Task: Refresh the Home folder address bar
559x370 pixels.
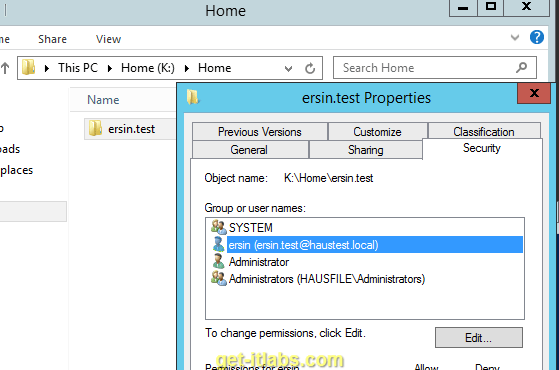Action: 310,68
